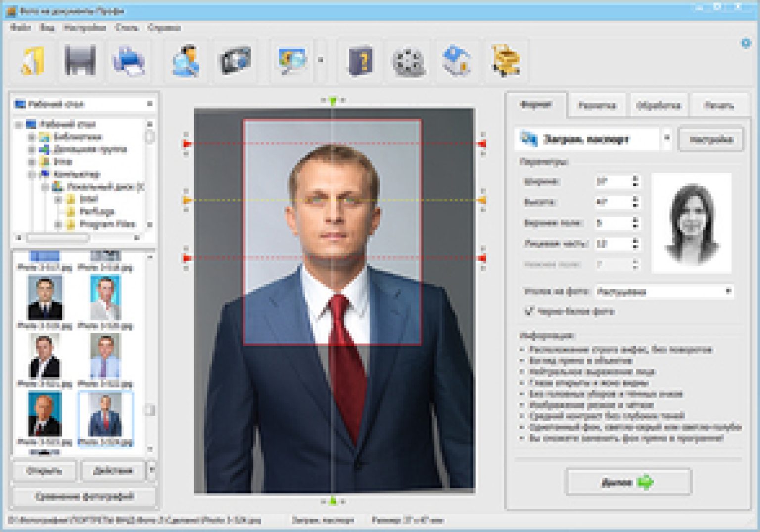Click the printer icon in toolbar
This screenshot has width=760, height=532.
[x=128, y=61]
